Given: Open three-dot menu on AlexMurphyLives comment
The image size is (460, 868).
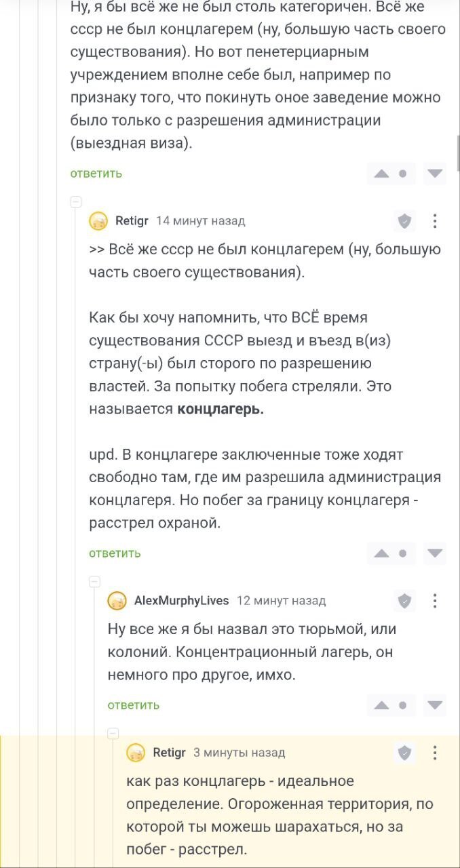Looking at the screenshot, I should click(x=435, y=600).
